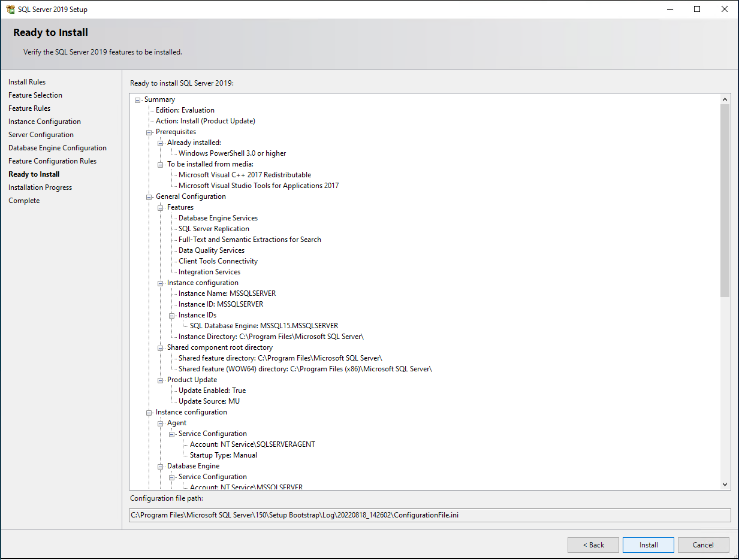Select Database Engine Services feature row
Screen dimensions: 739x560
coord(218,218)
